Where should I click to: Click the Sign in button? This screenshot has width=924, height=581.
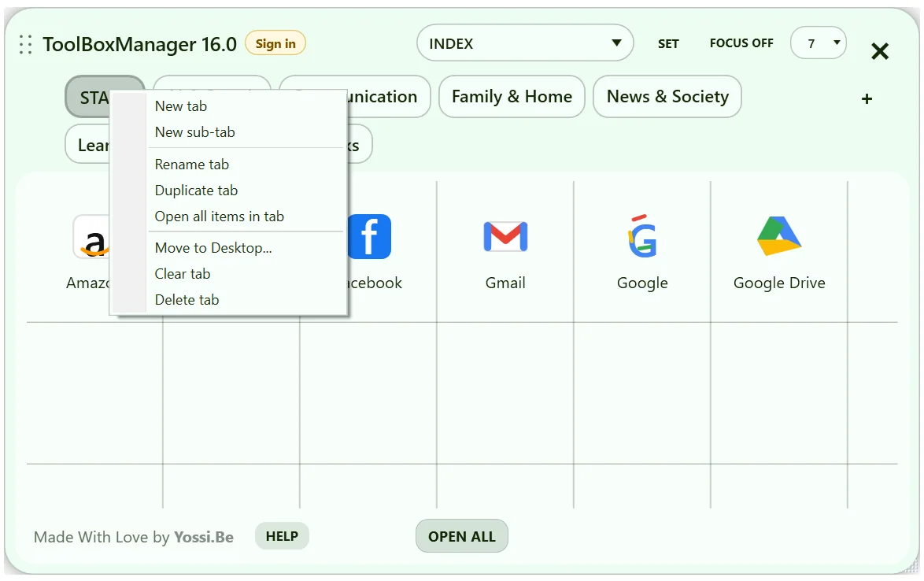click(275, 43)
